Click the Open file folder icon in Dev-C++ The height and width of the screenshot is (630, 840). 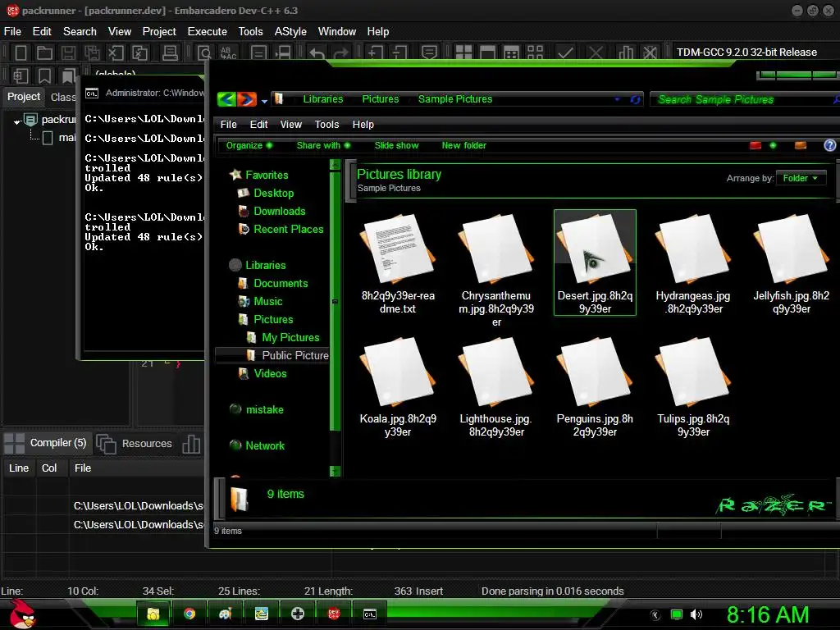coord(44,52)
